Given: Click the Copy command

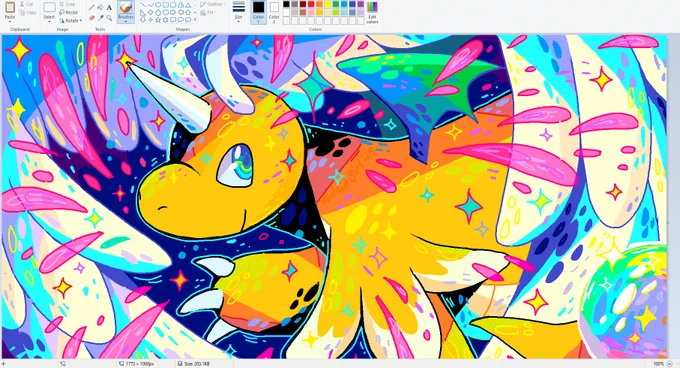Looking at the screenshot, I should [28, 12].
